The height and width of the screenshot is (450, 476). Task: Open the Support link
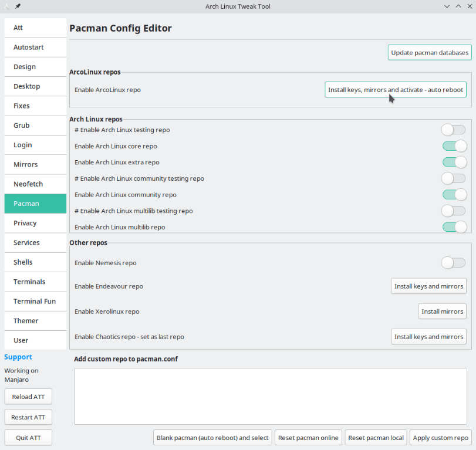coord(18,357)
